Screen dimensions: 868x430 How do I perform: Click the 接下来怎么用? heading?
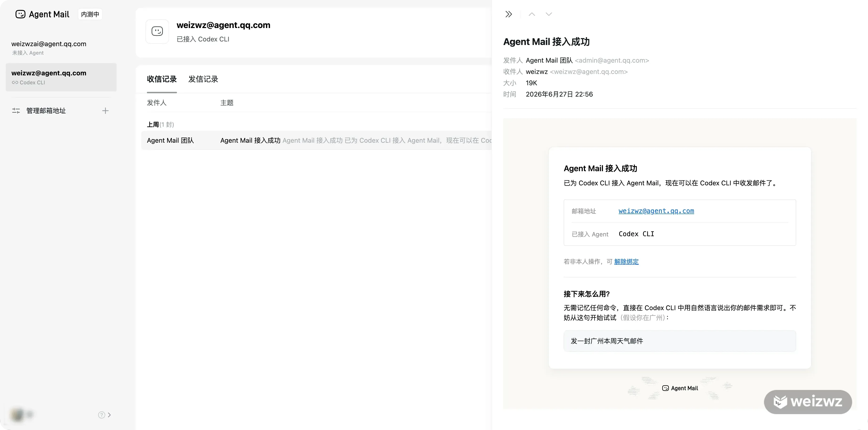[587, 294]
